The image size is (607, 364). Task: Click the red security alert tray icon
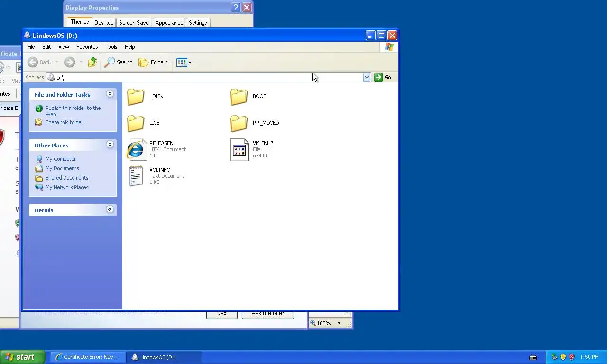[x=571, y=357]
